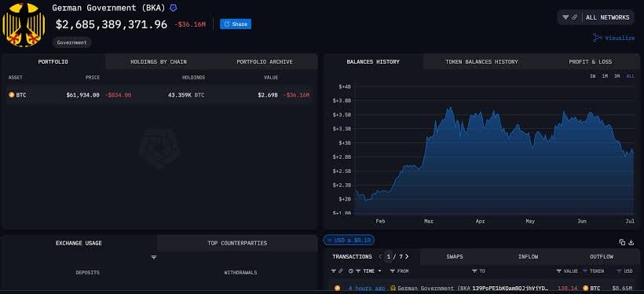Toggle TIME sort order arrow

click(x=379, y=271)
